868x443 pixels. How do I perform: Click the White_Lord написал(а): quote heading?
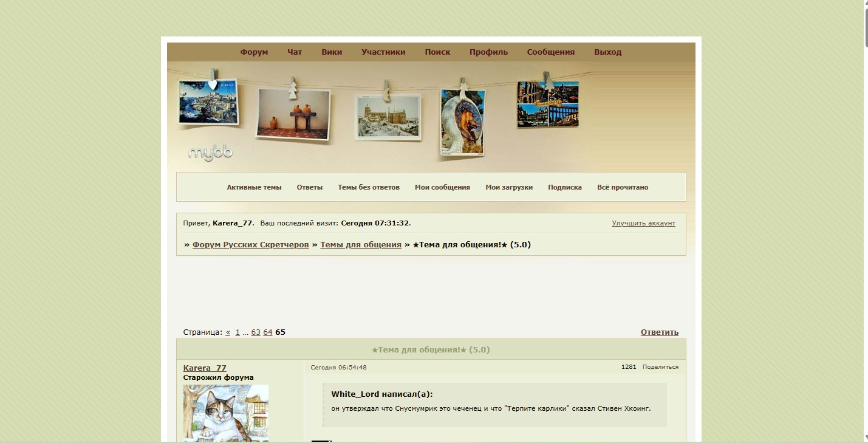point(382,394)
